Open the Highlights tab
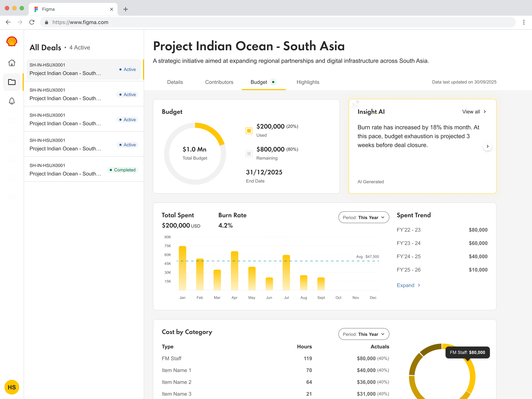This screenshot has width=532, height=399. click(308, 82)
